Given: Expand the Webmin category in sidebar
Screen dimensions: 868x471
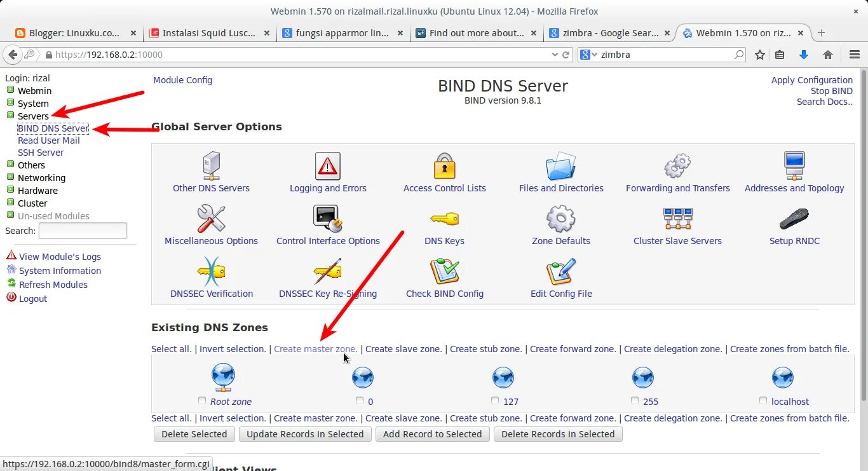Looking at the screenshot, I should pos(10,90).
